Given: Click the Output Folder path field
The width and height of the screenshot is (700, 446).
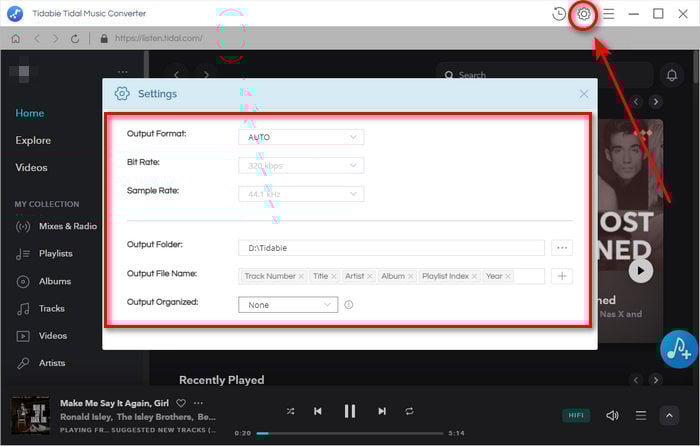Looking at the screenshot, I should (392, 248).
